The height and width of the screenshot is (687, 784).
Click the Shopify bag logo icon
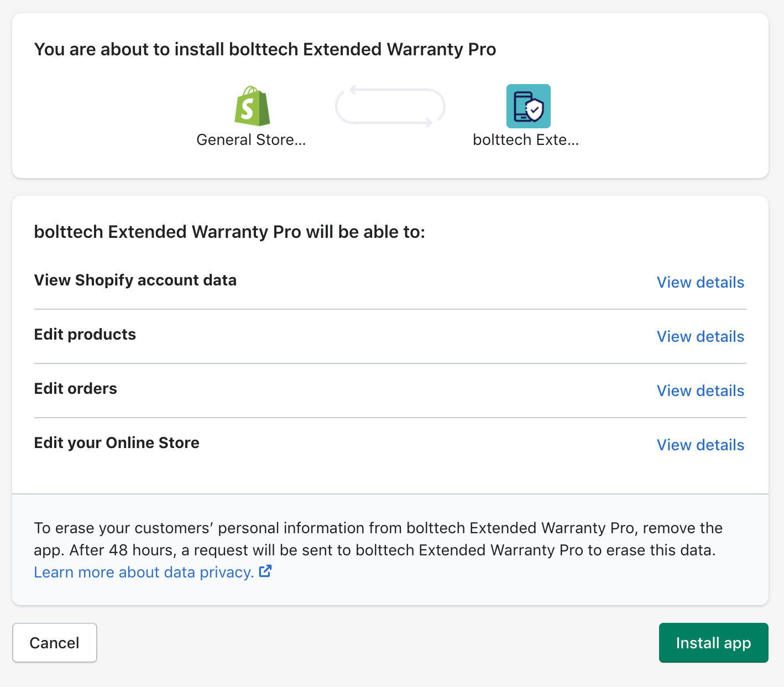point(252,106)
